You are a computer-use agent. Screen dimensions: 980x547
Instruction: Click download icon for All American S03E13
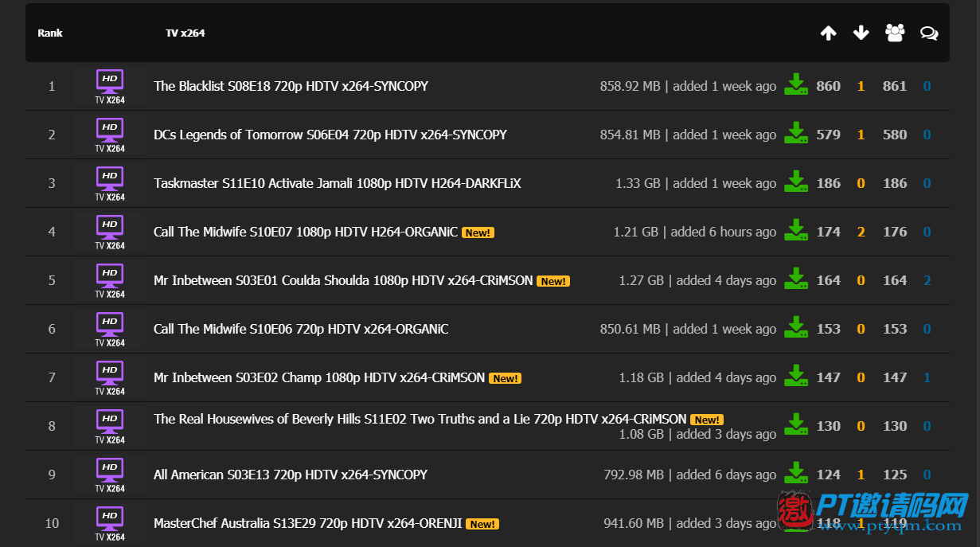(796, 474)
